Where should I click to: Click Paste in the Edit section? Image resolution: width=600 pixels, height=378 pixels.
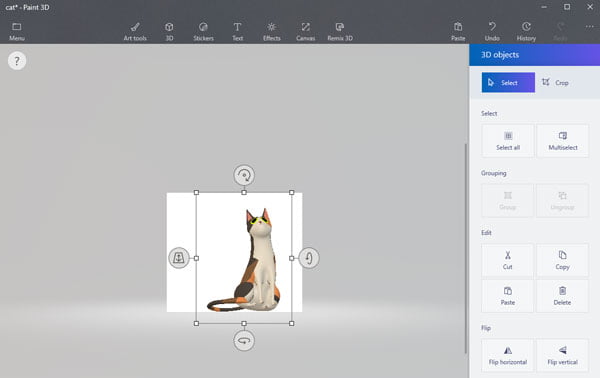[x=507, y=296]
